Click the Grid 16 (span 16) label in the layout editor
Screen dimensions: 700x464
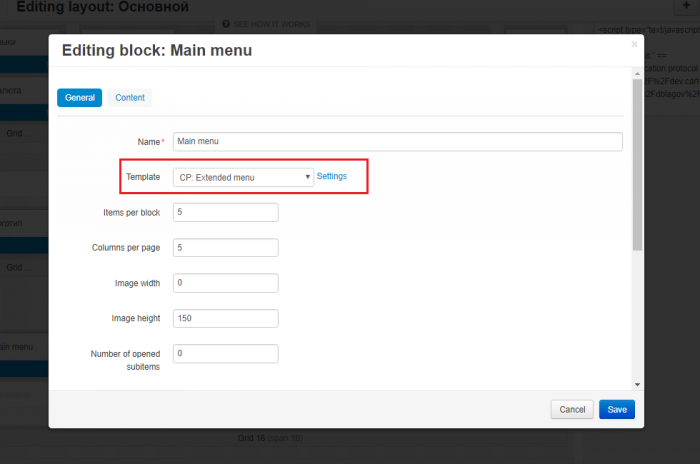click(270, 438)
